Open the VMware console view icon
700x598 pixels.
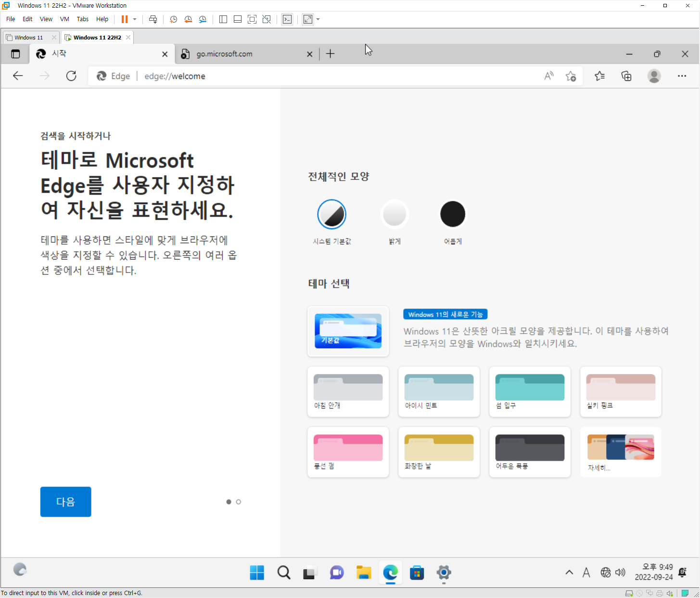[287, 19]
